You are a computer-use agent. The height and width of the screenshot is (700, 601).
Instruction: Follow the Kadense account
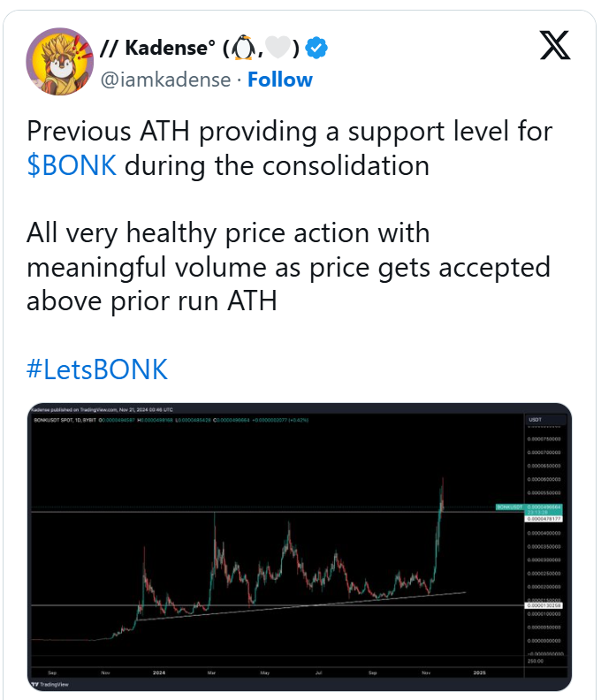pos(279,80)
